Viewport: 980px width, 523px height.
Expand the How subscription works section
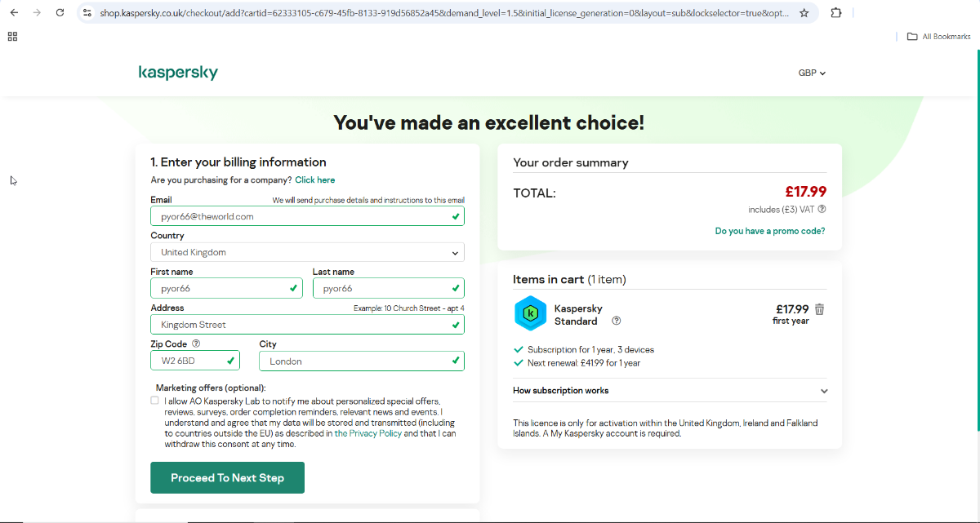tap(670, 391)
